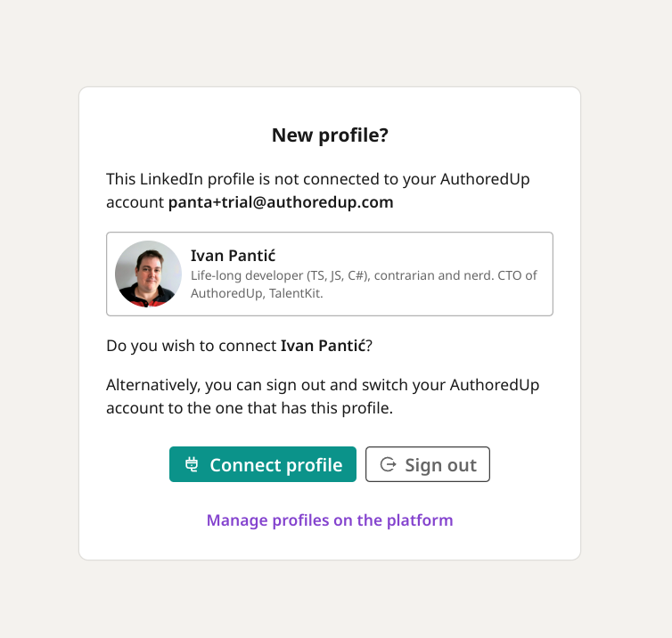Click Ivan Pantić's round avatar photo

click(x=148, y=274)
